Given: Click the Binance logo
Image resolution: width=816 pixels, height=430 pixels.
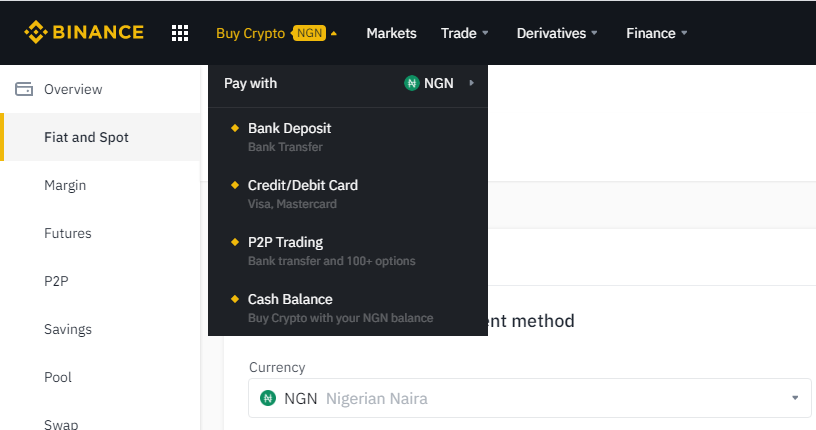Looking at the screenshot, I should (84, 32).
